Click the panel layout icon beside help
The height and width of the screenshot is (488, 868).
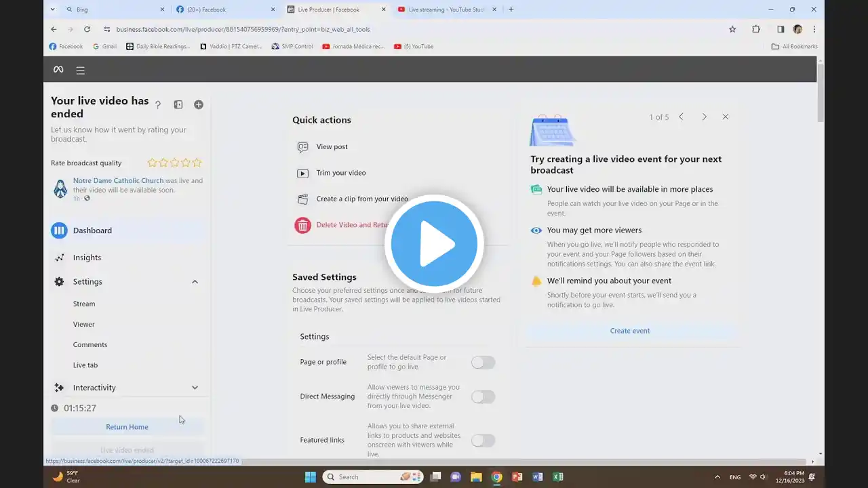pos(178,104)
